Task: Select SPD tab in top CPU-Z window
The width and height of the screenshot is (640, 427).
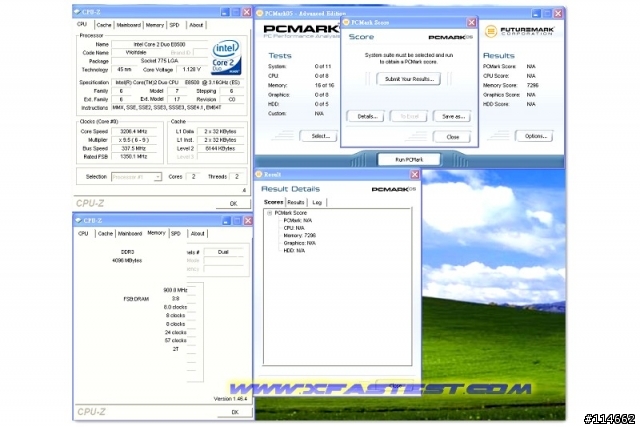Action: click(174, 25)
